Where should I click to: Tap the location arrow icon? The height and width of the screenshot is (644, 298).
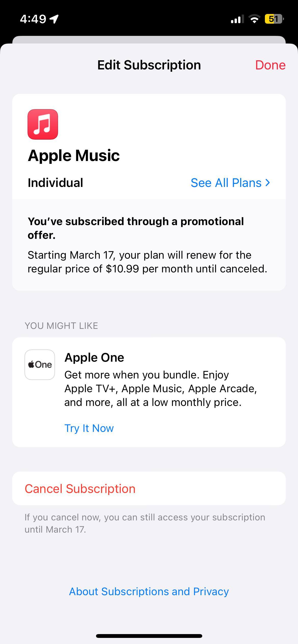point(54,19)
